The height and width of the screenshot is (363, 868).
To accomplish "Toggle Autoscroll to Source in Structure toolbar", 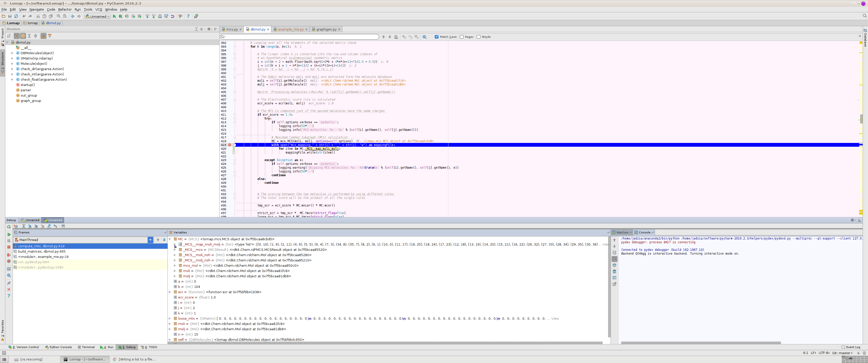I will (43, 36).
